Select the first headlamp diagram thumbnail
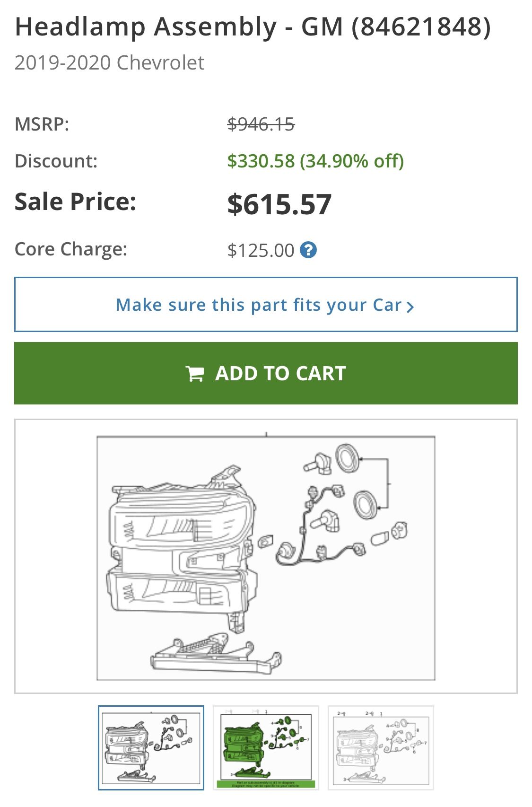The image size is (532, 807). 151,746
